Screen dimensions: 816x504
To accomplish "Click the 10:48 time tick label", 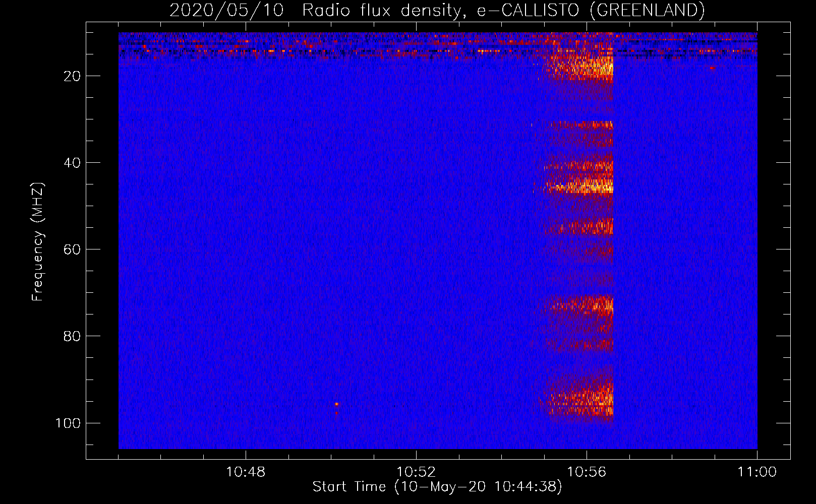I will [x=246, y=472].
